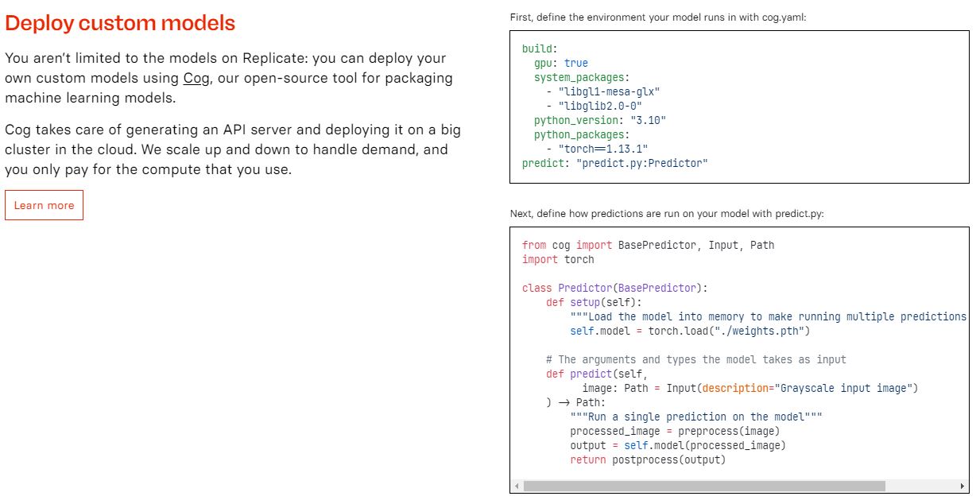980x504 pixels.
Task: Open the Cog open-source tool link
Action: click(196, 78)
